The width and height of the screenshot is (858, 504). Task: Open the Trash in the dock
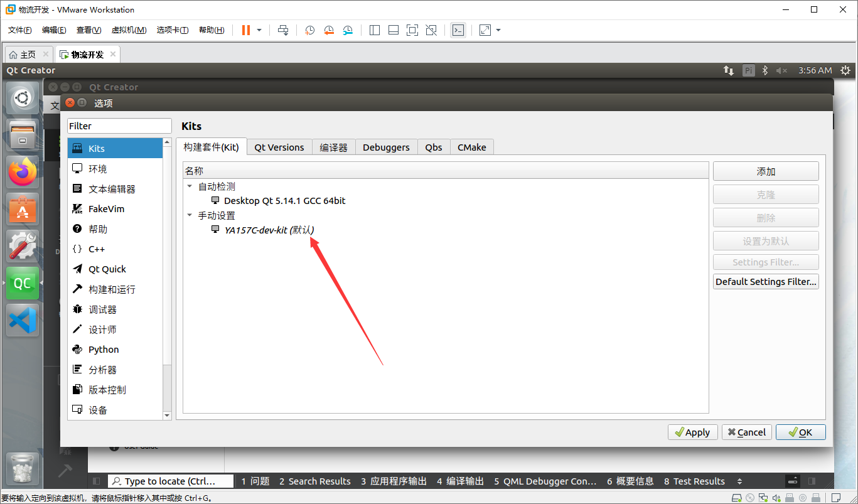pyautogui.click(x=23, y=468)
